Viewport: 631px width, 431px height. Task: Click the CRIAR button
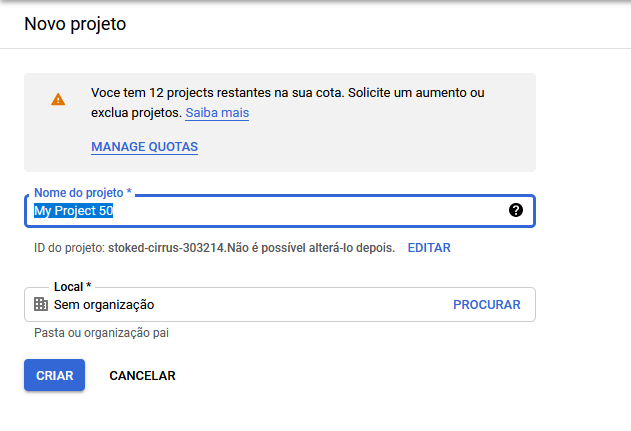point(54,375)
